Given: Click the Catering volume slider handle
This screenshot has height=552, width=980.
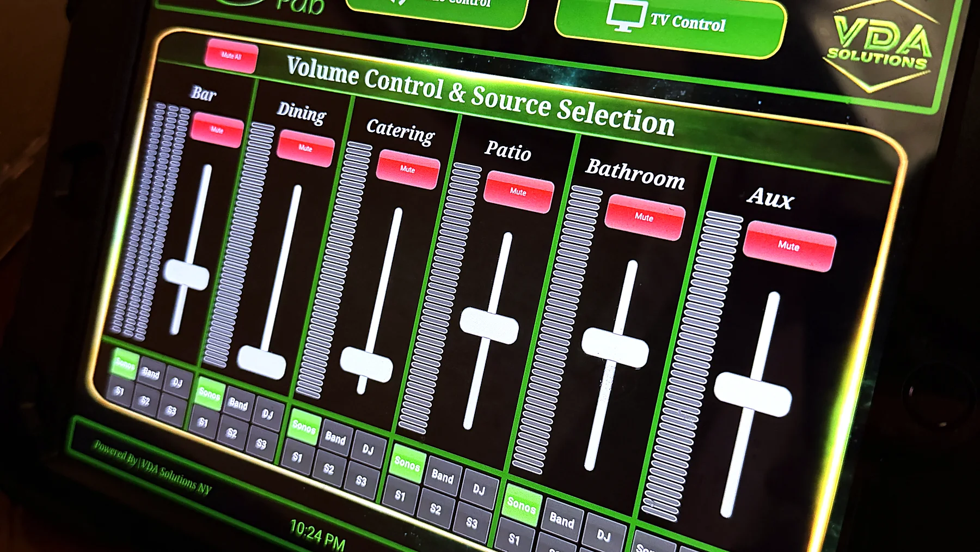Looking at the screenshot, I should pos(366,365).
